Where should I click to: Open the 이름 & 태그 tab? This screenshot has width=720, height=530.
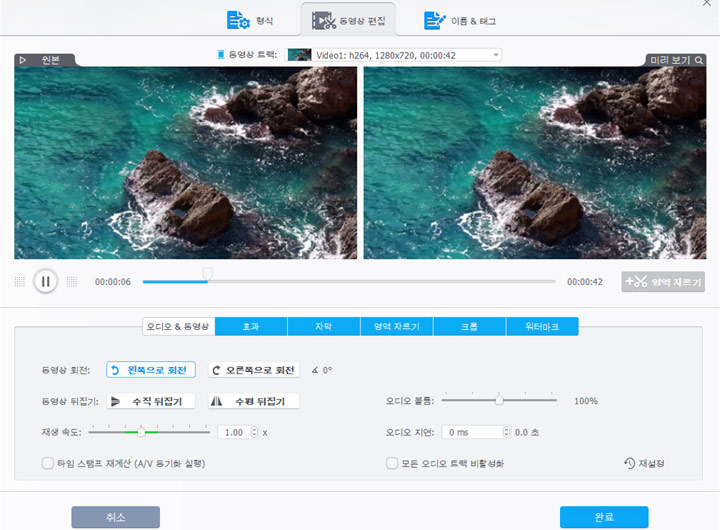click(460, 21)
